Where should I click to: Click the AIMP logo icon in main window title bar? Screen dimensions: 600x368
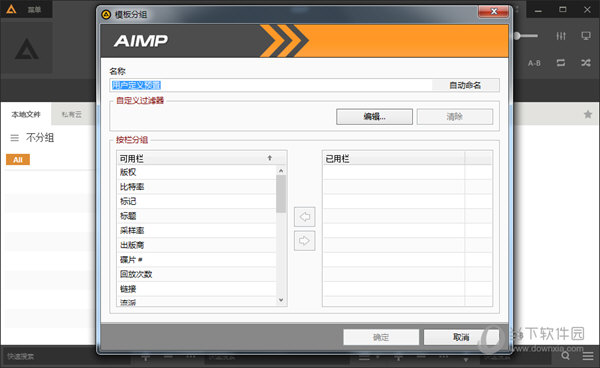11,9
